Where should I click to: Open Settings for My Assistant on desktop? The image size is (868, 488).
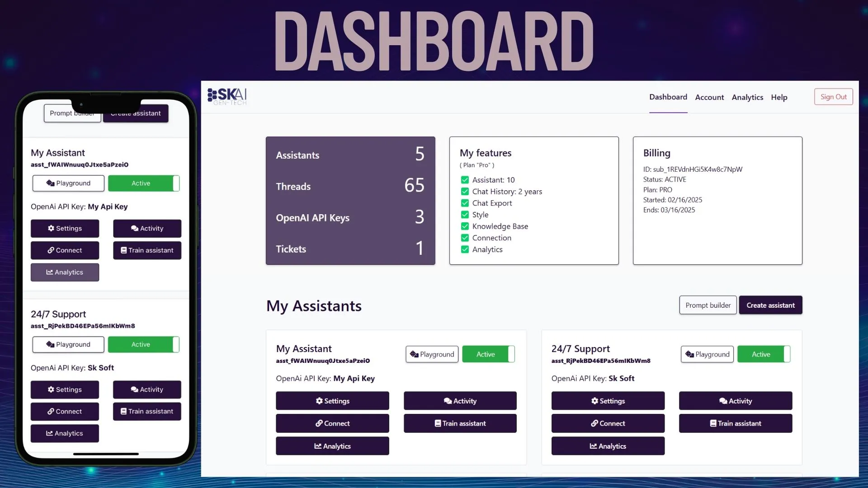pyautogui.click(x=332, y=401)
